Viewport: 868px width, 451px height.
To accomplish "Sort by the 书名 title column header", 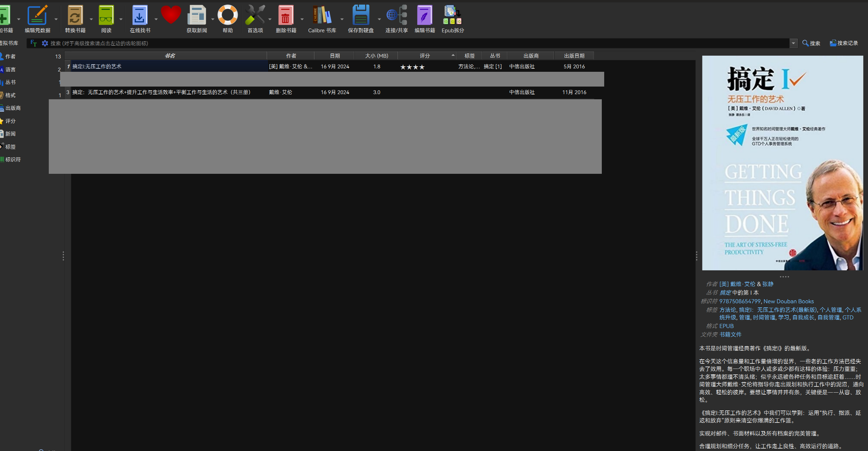I will click(x=170, y=56).
